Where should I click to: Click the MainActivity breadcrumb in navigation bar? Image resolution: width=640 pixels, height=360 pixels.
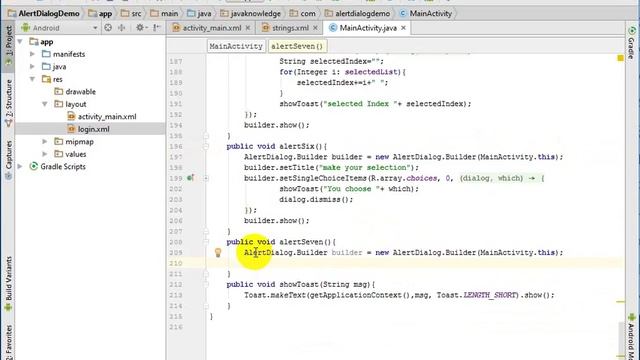click(426, 13)
